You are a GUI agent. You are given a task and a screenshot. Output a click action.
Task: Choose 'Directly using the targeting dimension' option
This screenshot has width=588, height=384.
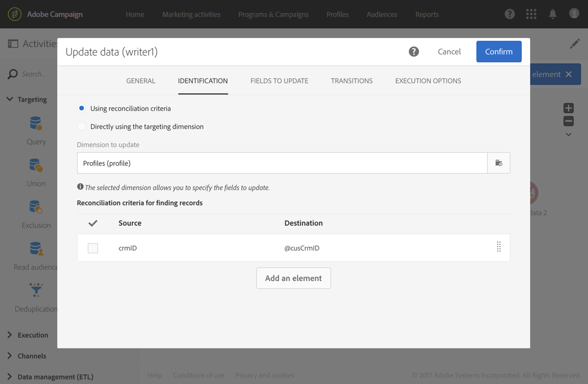pos(82,126)
